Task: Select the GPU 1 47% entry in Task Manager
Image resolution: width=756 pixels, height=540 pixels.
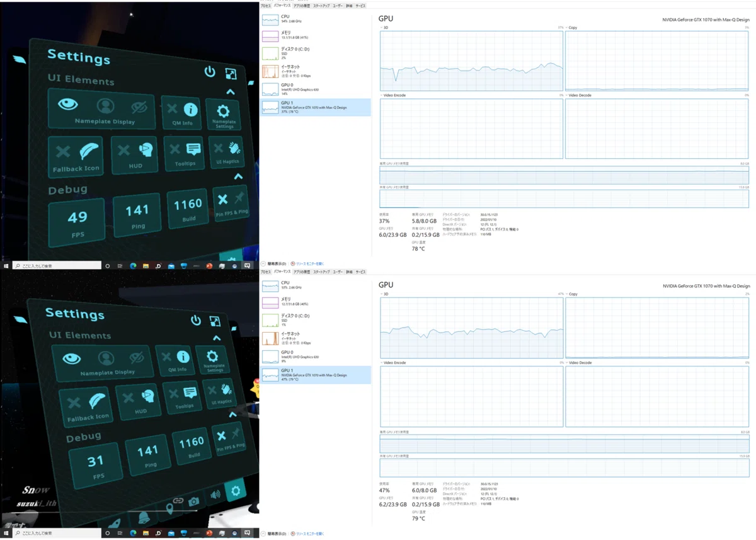Action: tap(316, 375)
